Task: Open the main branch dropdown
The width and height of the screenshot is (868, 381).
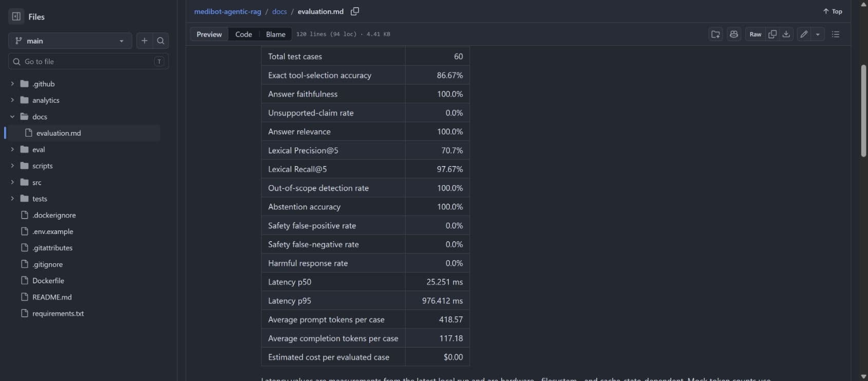Action: tap(70, 41)
